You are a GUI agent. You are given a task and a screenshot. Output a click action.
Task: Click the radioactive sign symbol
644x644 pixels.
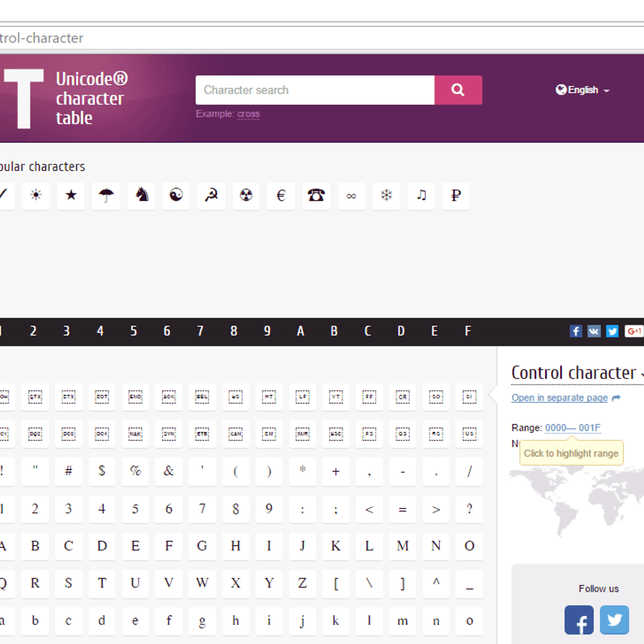pyautogui.click(x=246, y=196)
